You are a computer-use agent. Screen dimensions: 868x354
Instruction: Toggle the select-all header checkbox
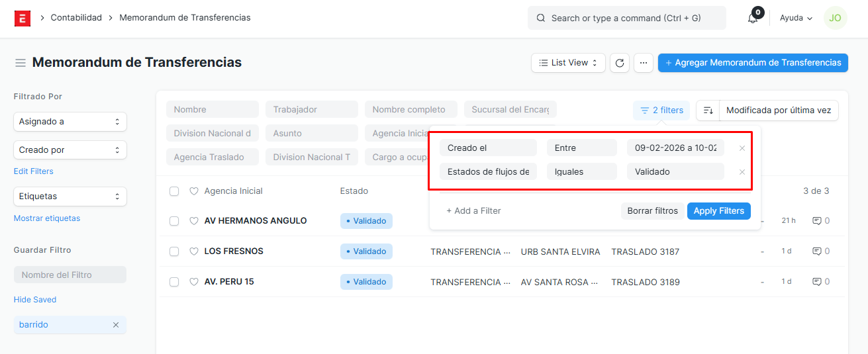coord(174,191)
